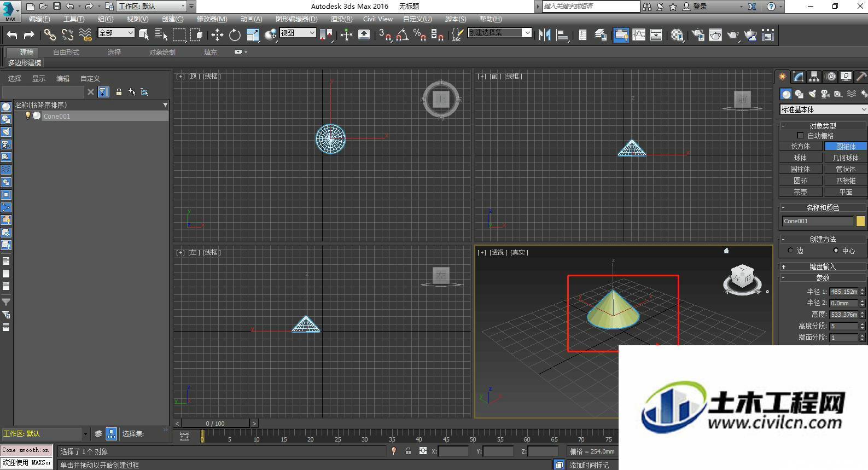
Task: Select the 边 creation method radio
Action: click(x=790, y=251)
